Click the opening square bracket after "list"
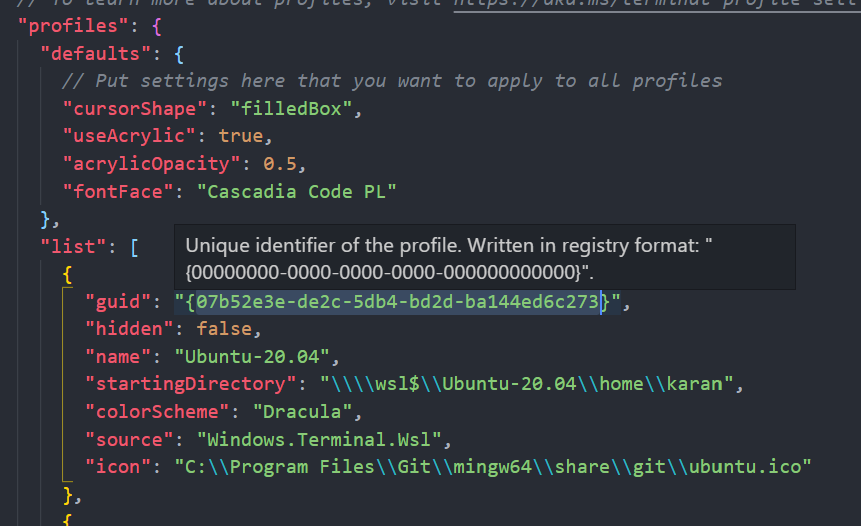Image resolution: width=861 pixels, height=526 pixels. point(135,247)
